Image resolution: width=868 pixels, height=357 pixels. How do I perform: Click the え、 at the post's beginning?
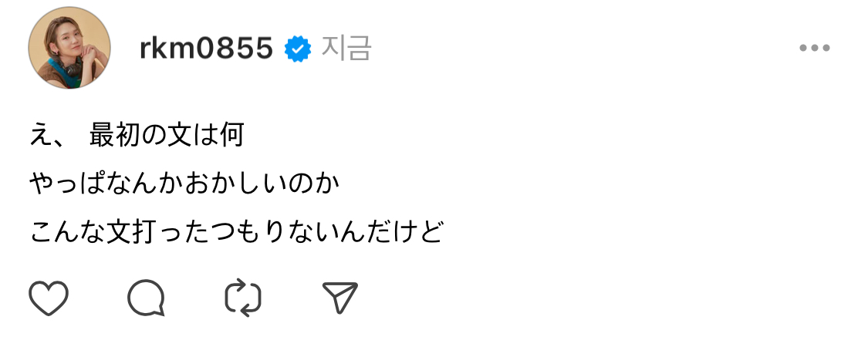[49, 134]
